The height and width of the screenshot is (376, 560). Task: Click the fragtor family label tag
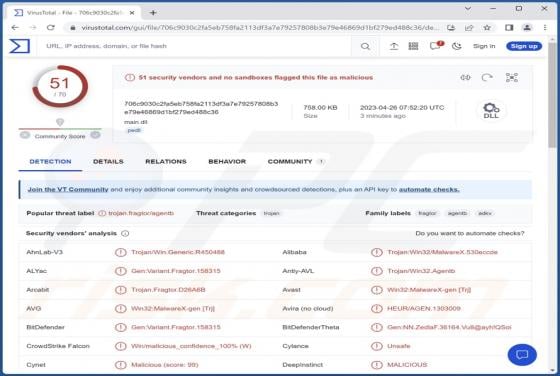[427, 213]
